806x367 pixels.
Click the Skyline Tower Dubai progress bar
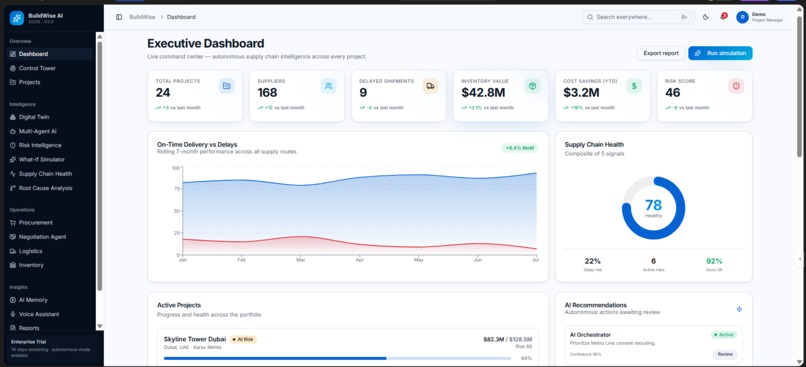click(x=338, y=358)
